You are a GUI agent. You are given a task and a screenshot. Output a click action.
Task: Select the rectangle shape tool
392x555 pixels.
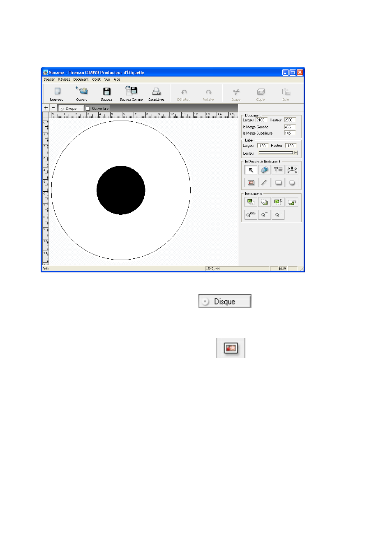278,183
